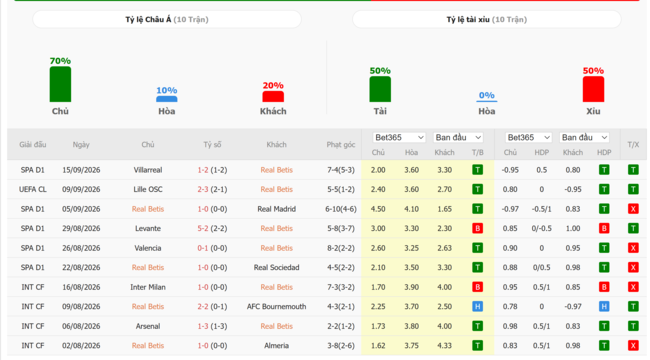The width and height of the screenshot is (650, 360).
Task: Click the HDP T badge in the Real Sociedad row
Action: pos(604,268)
